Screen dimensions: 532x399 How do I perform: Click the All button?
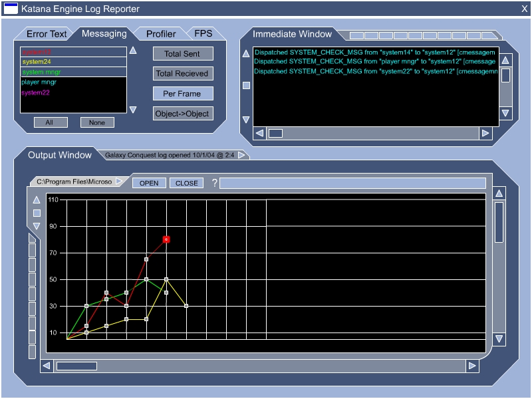click(x=51, y=122)
